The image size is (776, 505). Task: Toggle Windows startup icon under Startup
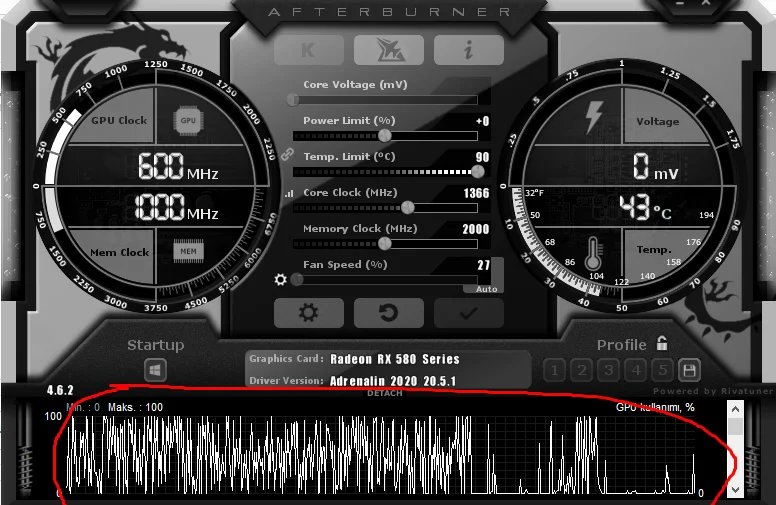pos(155,370)
